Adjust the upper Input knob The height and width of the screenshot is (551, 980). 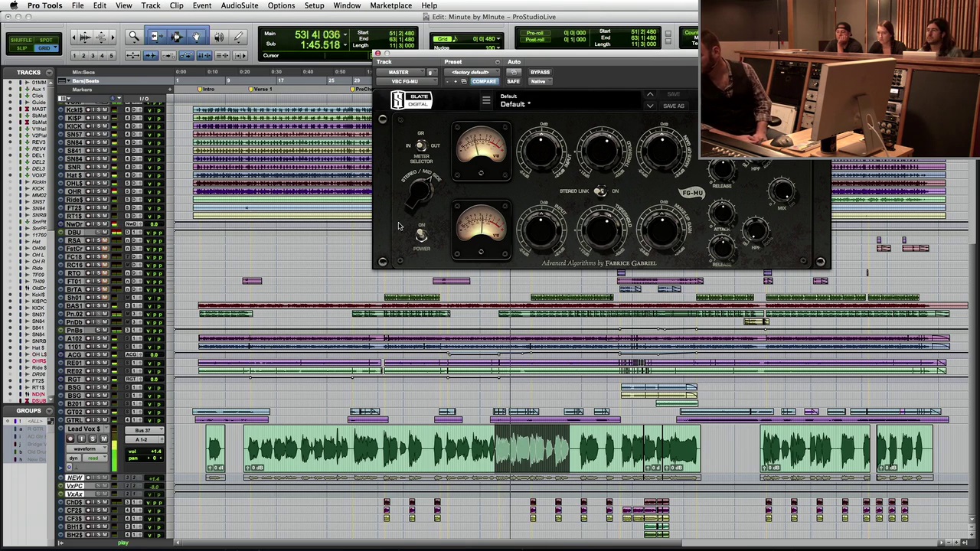coord(541,150)
